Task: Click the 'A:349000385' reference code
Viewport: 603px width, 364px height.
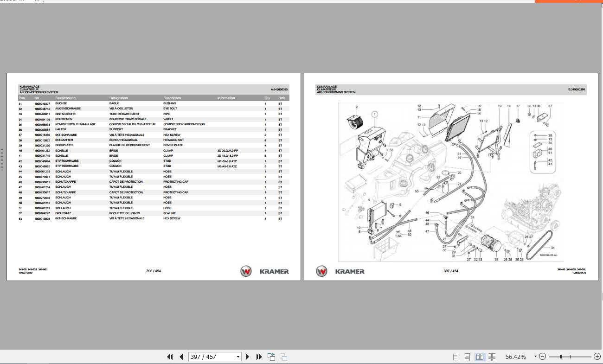Action: coord(279,89)
